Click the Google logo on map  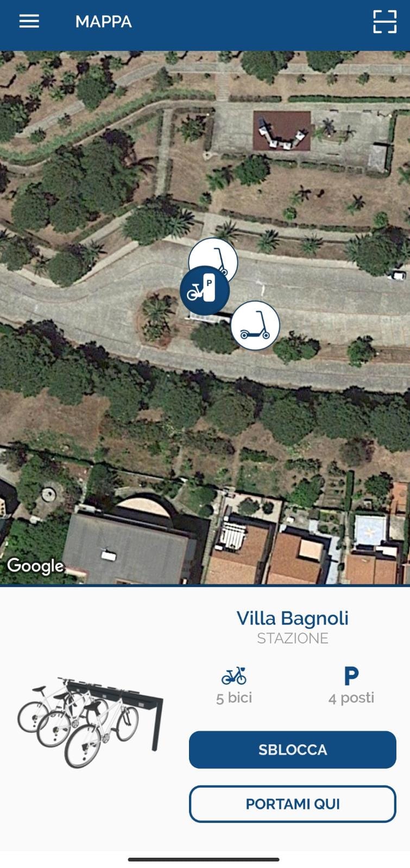[35, 566]
